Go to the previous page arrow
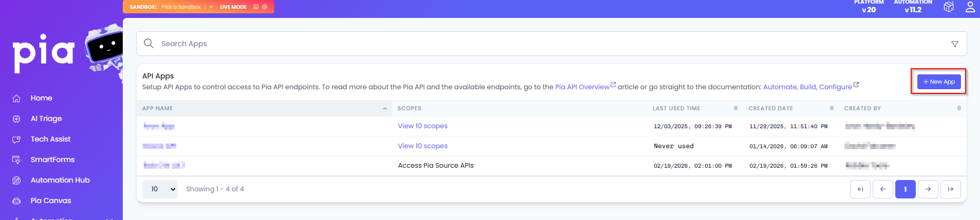Image resolution: width=980 pixels, height=220 pixels. pyautogui.click(x=882, y=189)
